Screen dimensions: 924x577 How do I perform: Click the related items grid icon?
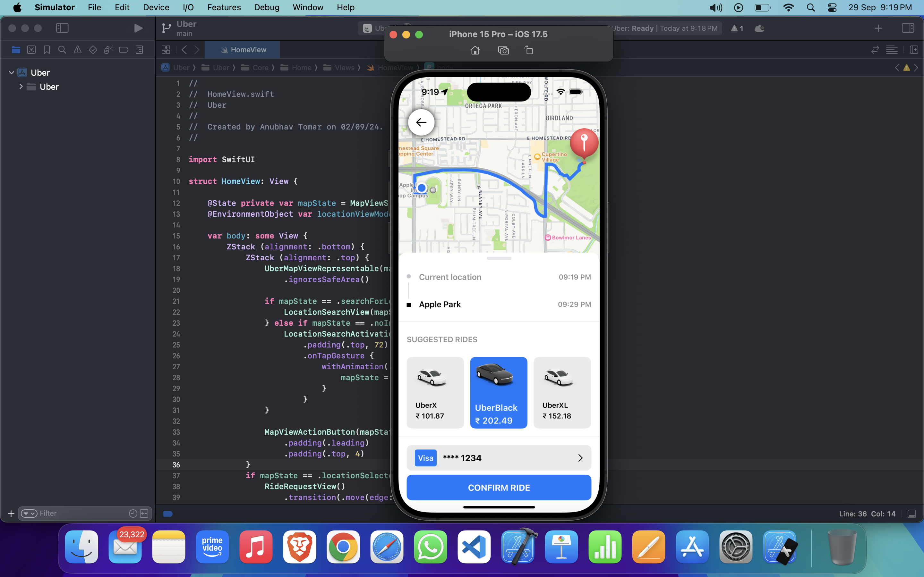tap(166, 50)
